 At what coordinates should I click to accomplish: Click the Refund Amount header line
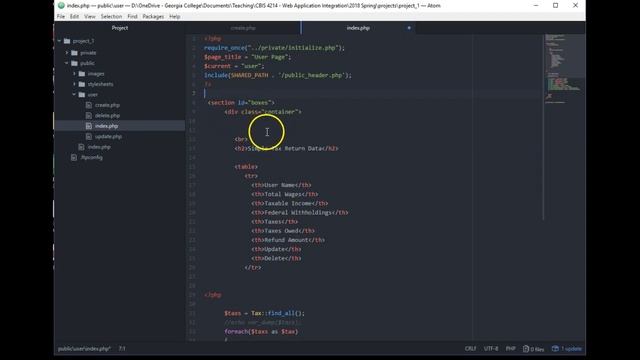pyautogui.click(x=288, y=240)
